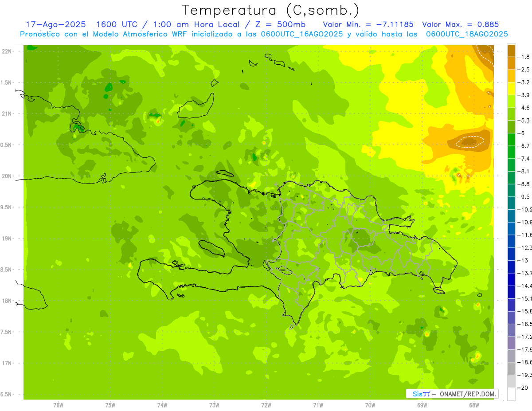
Task: Click the "69W" longitude label
Action: 422,405
